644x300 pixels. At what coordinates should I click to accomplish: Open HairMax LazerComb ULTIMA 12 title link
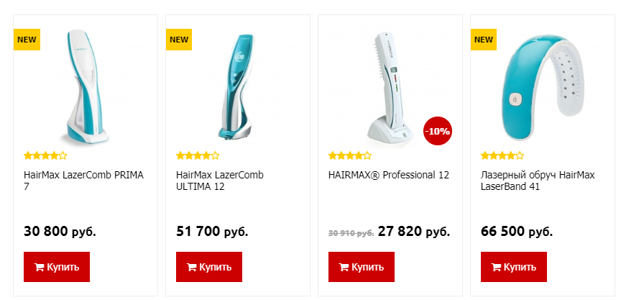click(x=220, y=181)
